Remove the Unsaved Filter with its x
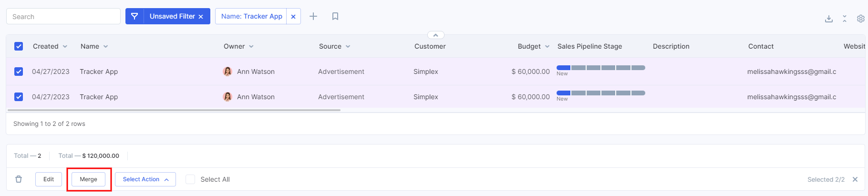 coord(201,17)
